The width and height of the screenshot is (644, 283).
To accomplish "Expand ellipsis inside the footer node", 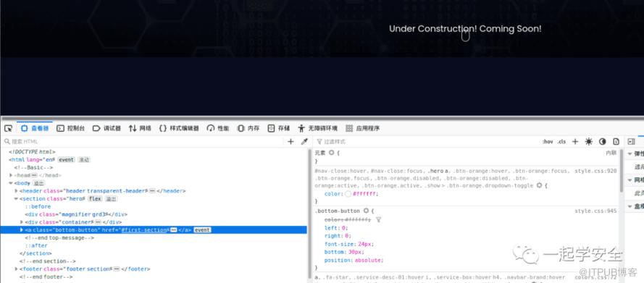I will tap(117, 269).
